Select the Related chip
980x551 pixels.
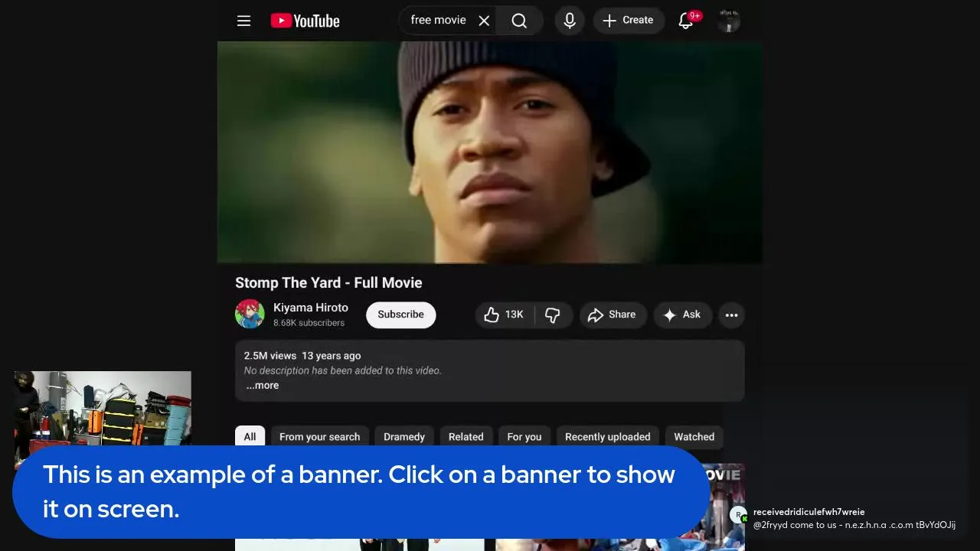click(x=465, y=436)
